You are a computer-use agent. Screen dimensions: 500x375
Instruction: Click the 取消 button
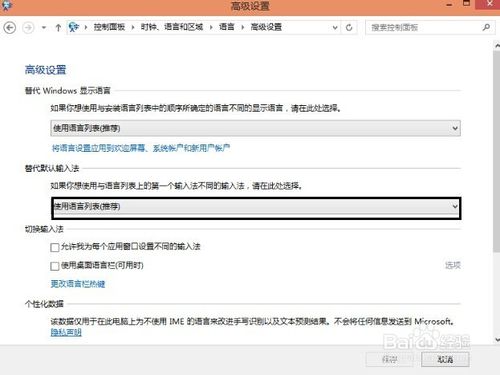point(445,359)
